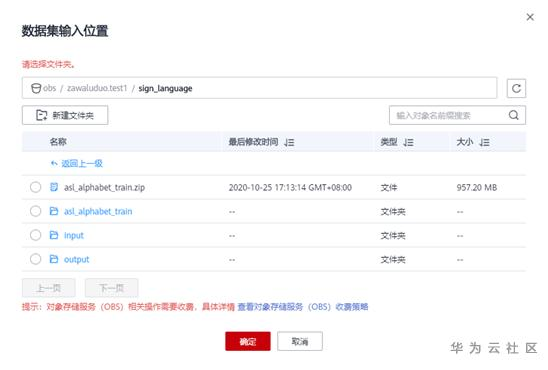Click 文件夹 type cell in the input row
This screenshot has width=548, height=370.
click(x=393, y=235)
